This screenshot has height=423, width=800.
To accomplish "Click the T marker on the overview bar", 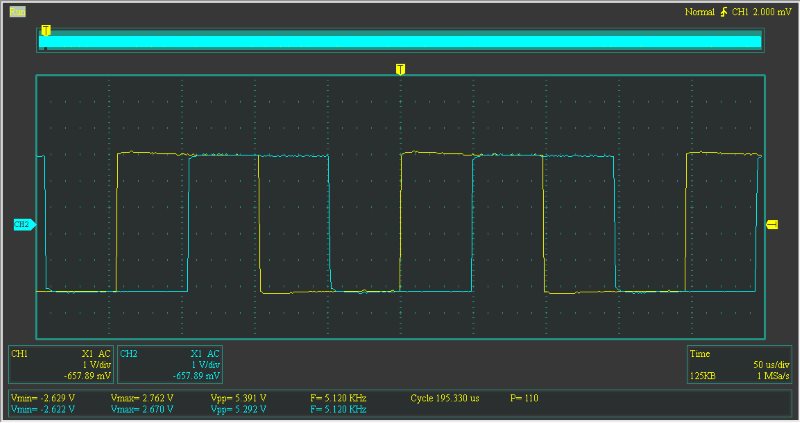I will pyautogui.click(x=46, y=31).
